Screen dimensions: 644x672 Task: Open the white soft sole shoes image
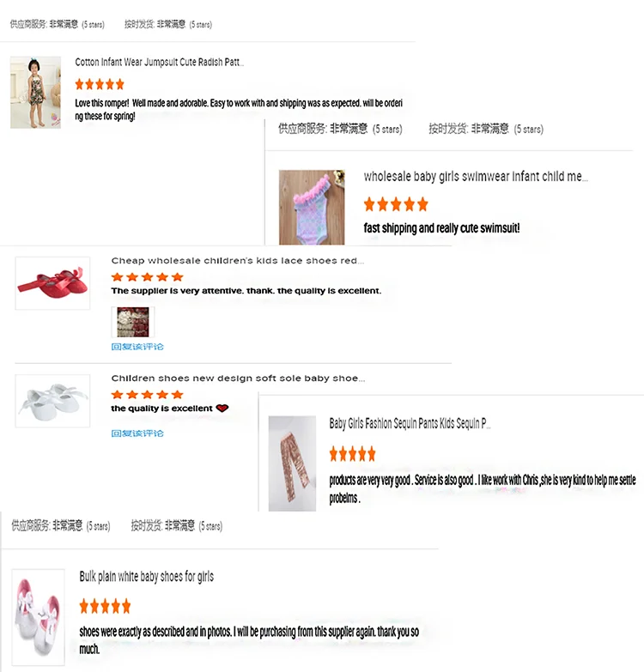(52, 401)
